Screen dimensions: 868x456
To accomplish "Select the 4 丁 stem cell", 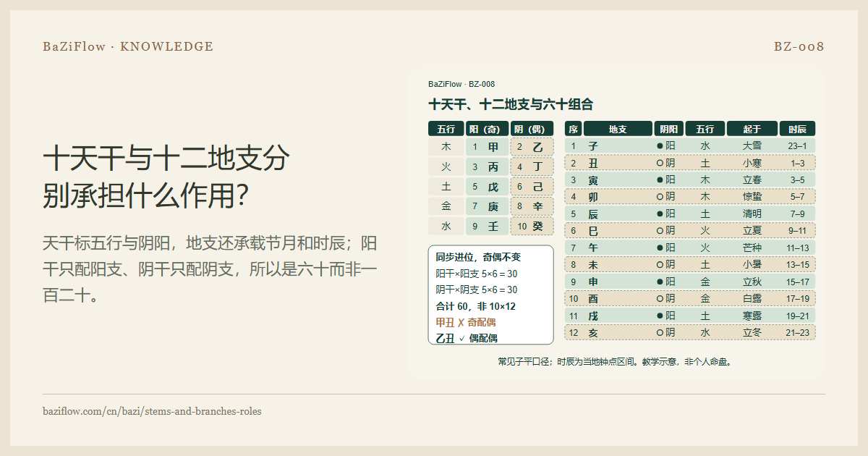I will pos(532,166).
